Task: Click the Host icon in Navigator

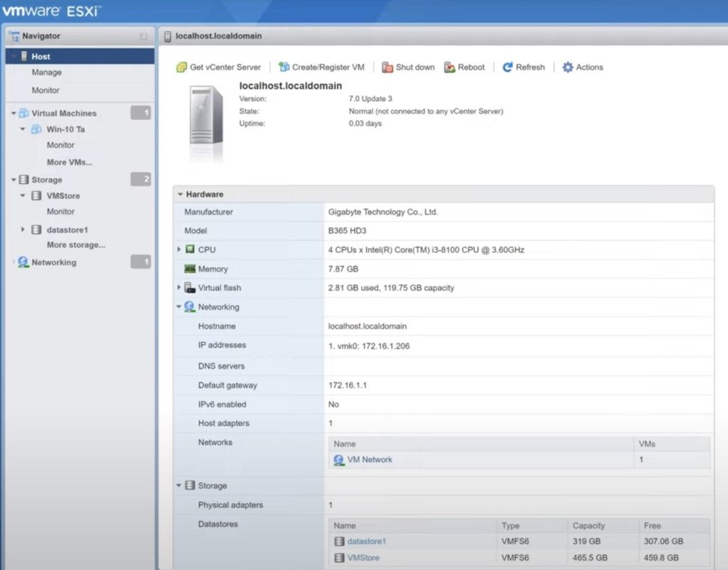Action: [24, 56]
